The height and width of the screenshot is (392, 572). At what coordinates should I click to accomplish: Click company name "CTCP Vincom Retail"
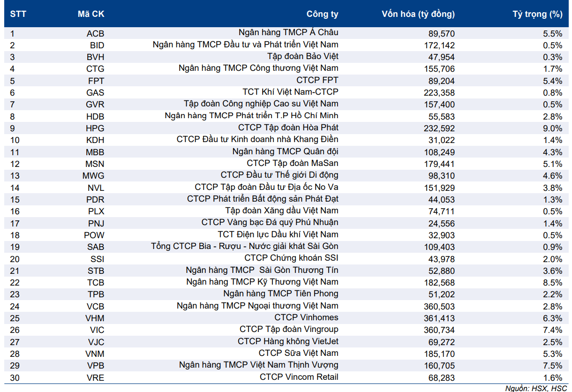(x=299, y=377)
